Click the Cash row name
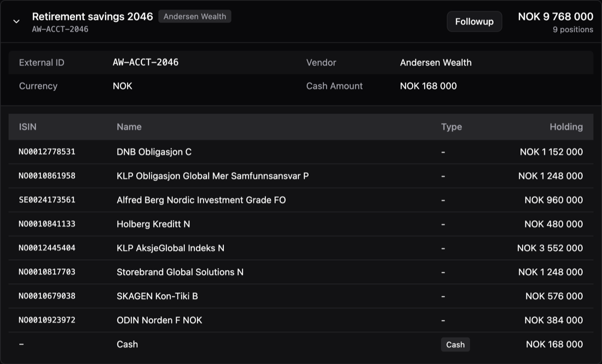This screenshot has width=602, height=364. click(127, 344)
